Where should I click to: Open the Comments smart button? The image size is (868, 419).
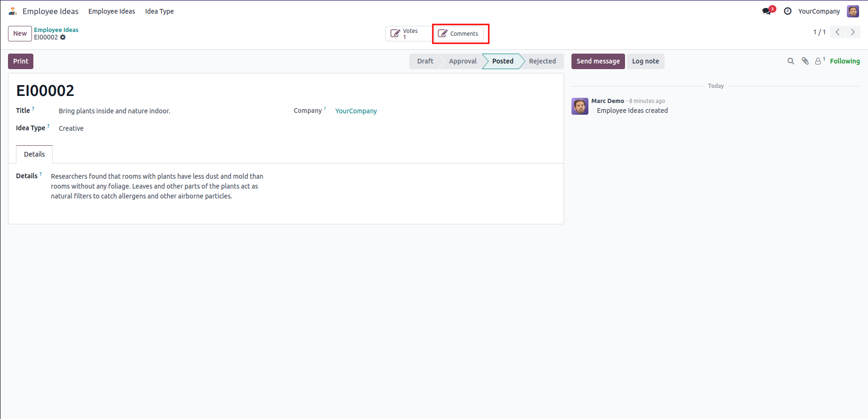458,33
